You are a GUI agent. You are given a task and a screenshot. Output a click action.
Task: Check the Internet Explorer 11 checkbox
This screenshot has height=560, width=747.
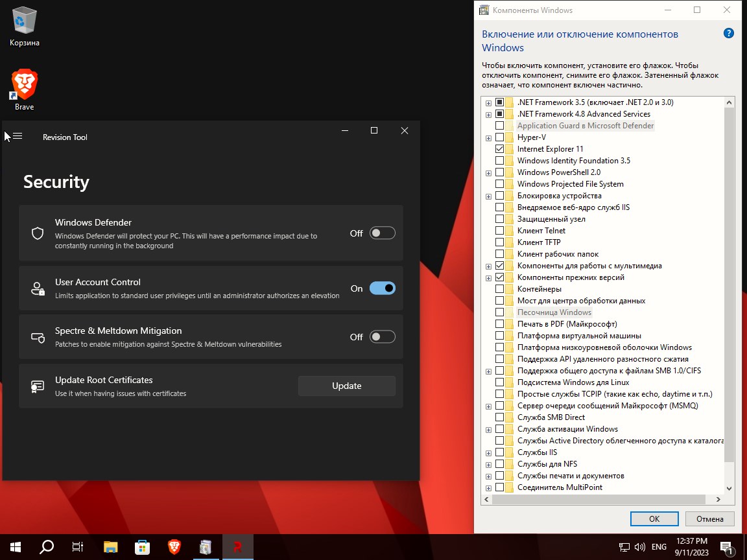[x=500, y=148]
